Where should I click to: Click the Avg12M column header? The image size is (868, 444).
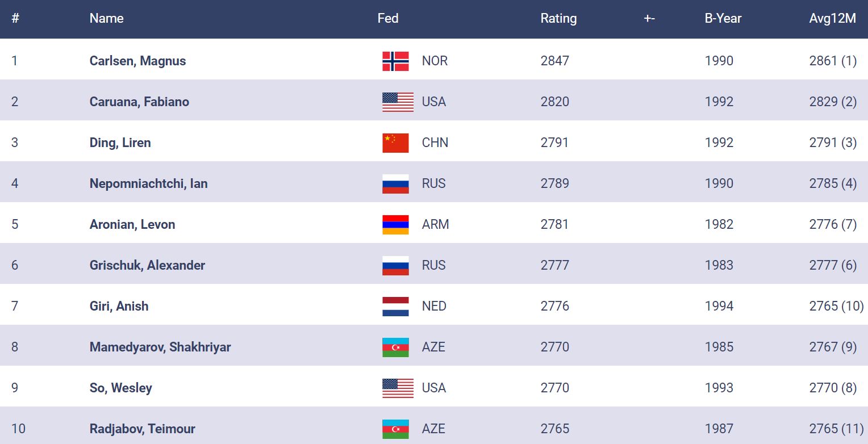click(x=832, y=19)
